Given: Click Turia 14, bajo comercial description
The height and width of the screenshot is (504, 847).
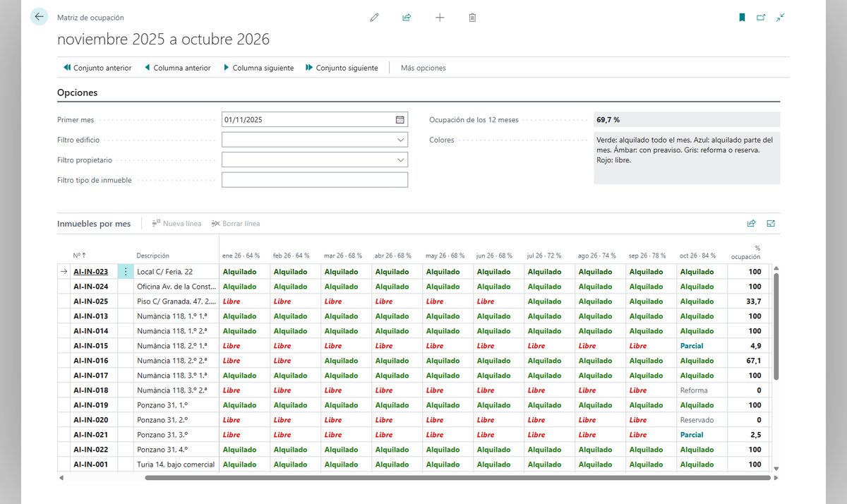Looking at the screenshot, I should click(x=176, y=464).
